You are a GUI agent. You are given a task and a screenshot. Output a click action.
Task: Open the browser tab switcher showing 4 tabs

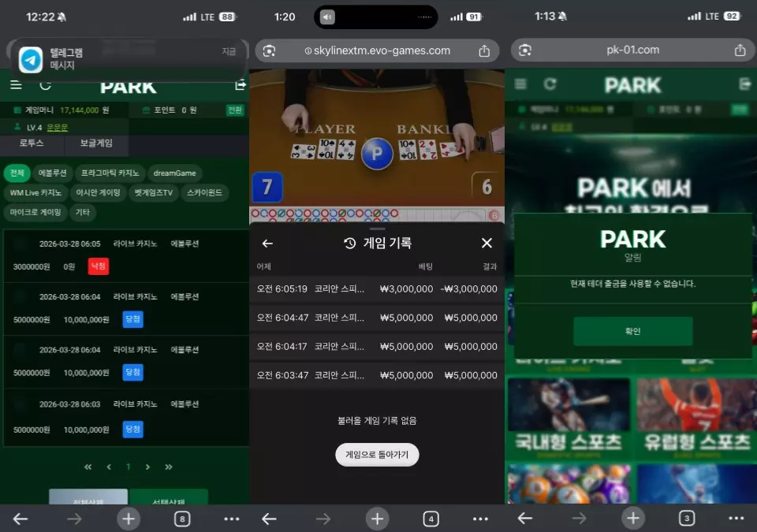[431, 519]
